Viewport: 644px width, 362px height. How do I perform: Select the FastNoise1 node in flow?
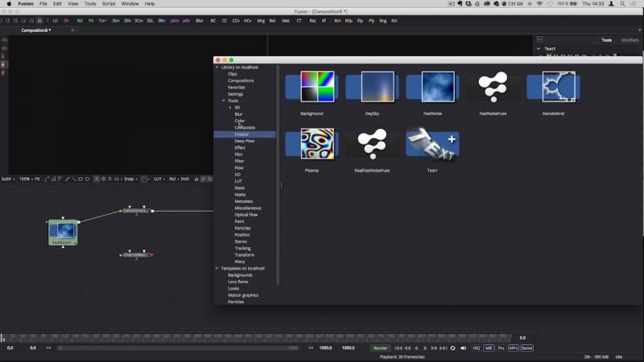[x=63, y=232]
